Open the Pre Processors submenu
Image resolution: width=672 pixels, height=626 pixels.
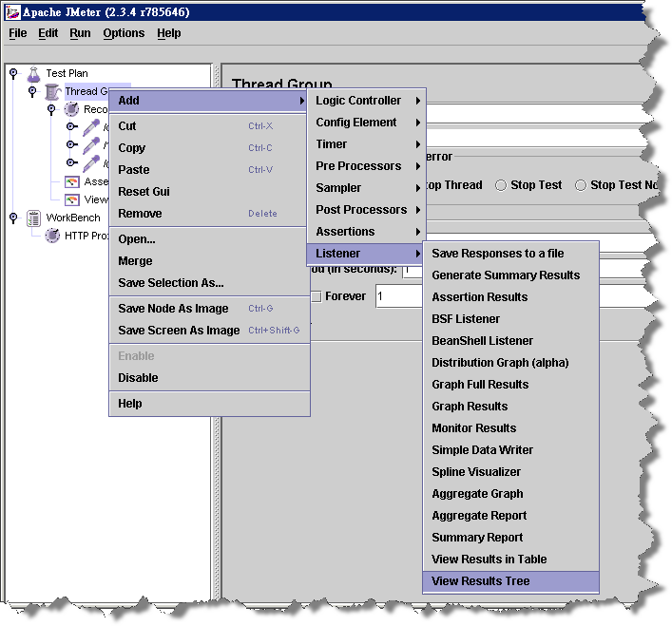(367, 166)
